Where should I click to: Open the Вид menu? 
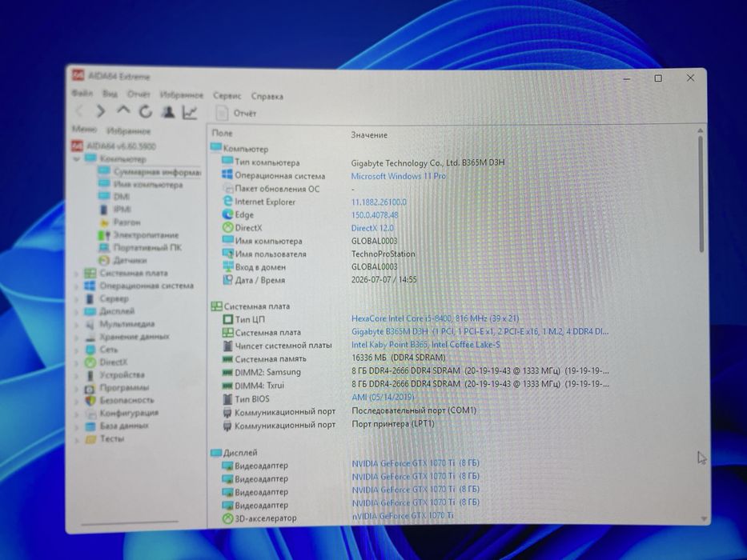pyautogui.click(x=110, y=94)
